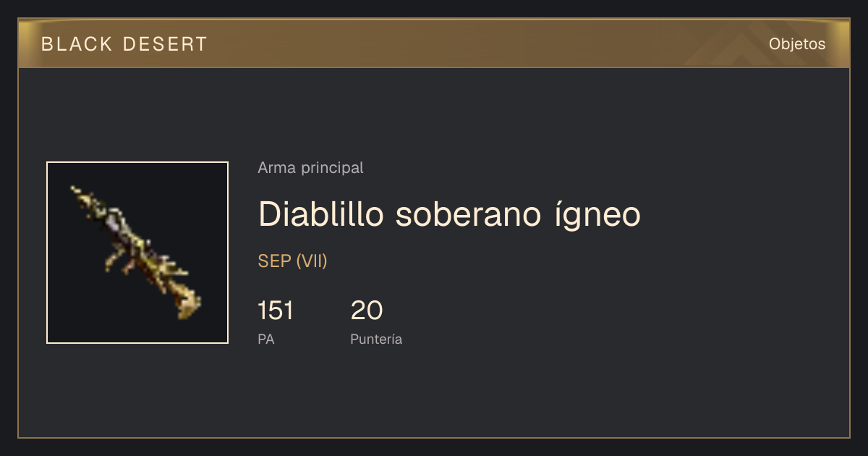Click the gold header banner background
This screenshot has width=868, height=456.
pos(434,43)
